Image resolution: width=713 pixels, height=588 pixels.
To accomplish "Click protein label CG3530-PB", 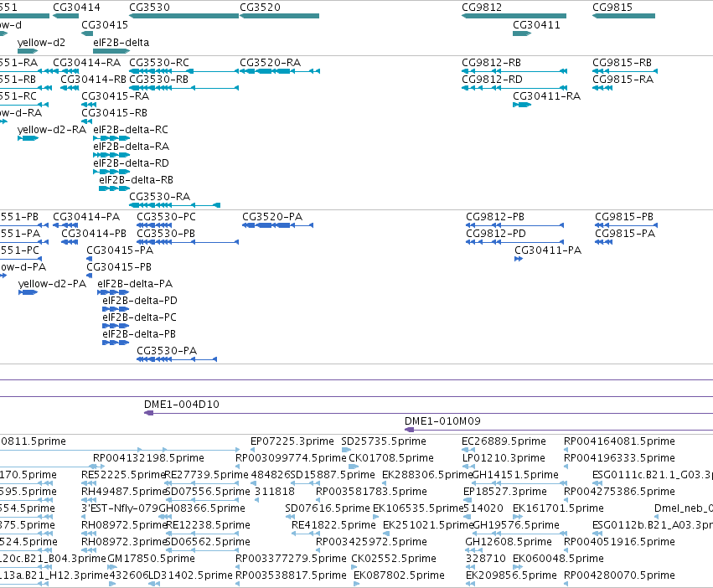I will tap(166, 235).
